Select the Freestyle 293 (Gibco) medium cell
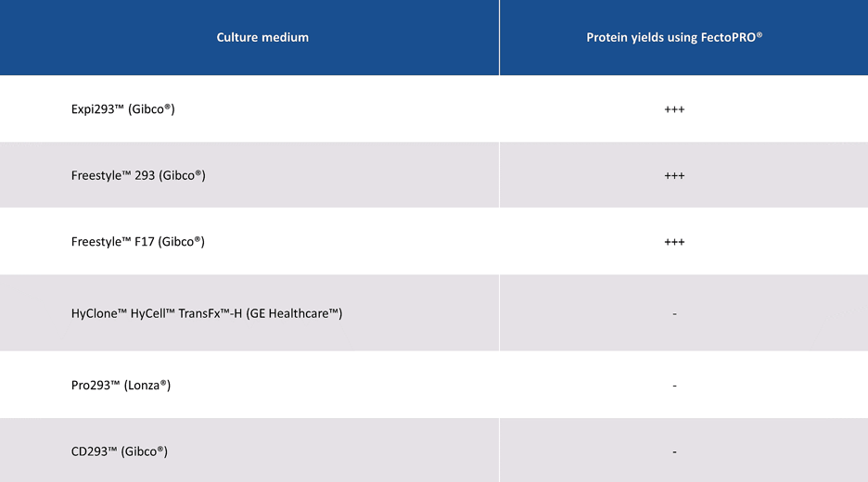Image resolution: width=868 pixels, height=482 pixels. point(138,175)
